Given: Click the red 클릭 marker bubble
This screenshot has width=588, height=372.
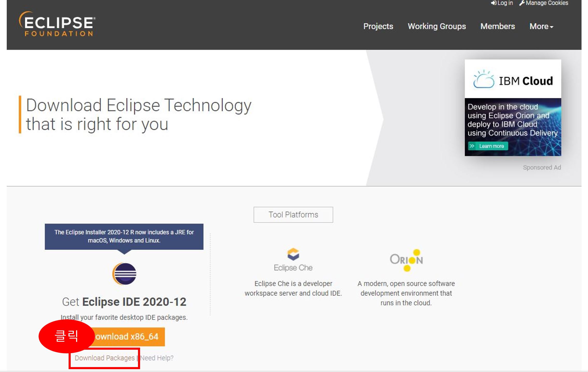Looking at the screenshot, I should (66, 336).
